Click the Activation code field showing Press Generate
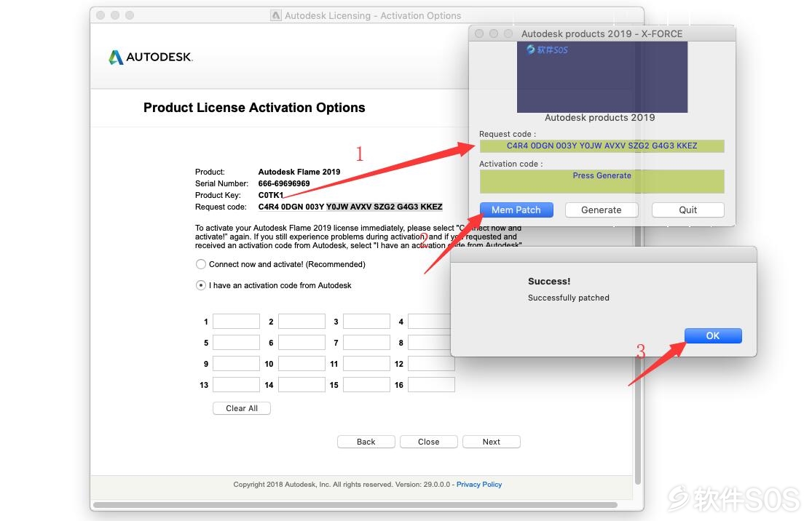 (602, 182)
